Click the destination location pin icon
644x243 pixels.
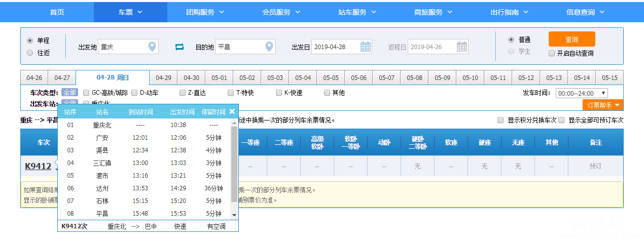(x=269, y=47)
